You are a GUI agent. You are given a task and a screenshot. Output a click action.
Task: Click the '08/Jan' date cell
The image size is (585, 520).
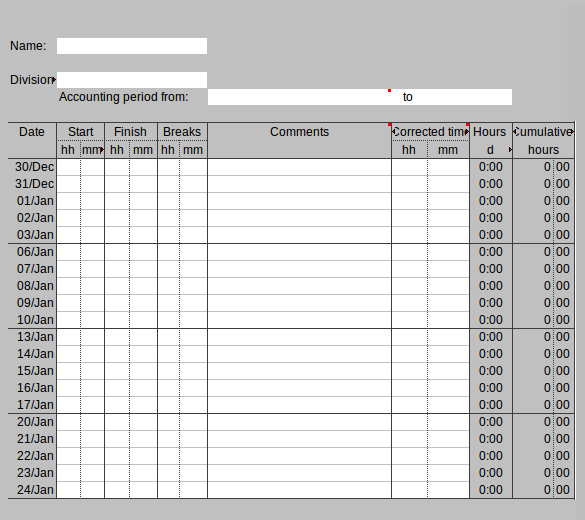click(32, 286)
